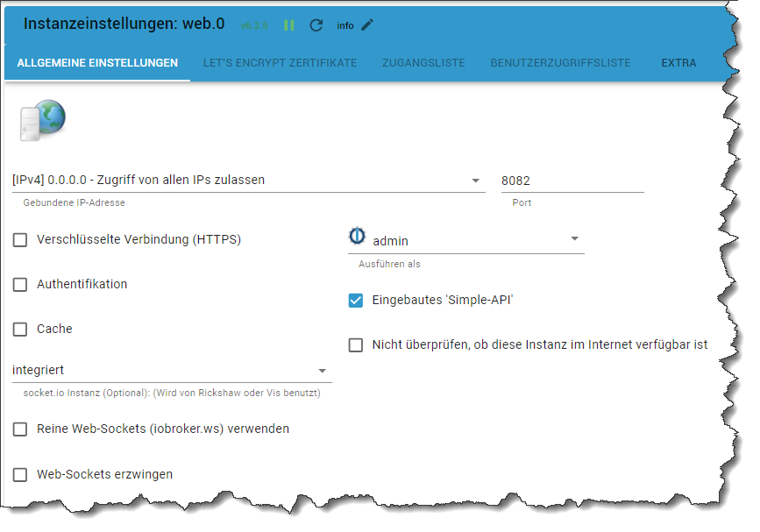Screen dimensions: 760x532
Task: Enable the Authentifikation checkbox
Action: point(20,285)
